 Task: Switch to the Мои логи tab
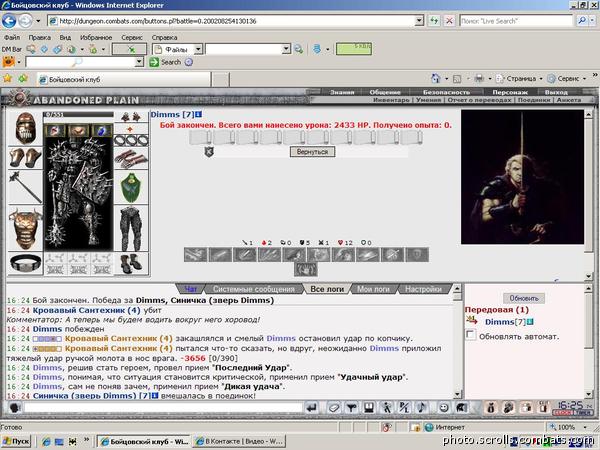pos(373,289)
